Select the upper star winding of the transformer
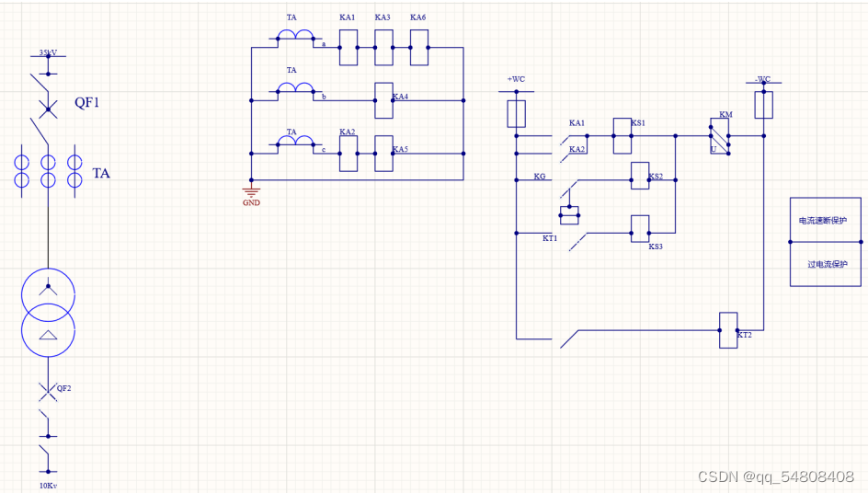 pos(48,294)
